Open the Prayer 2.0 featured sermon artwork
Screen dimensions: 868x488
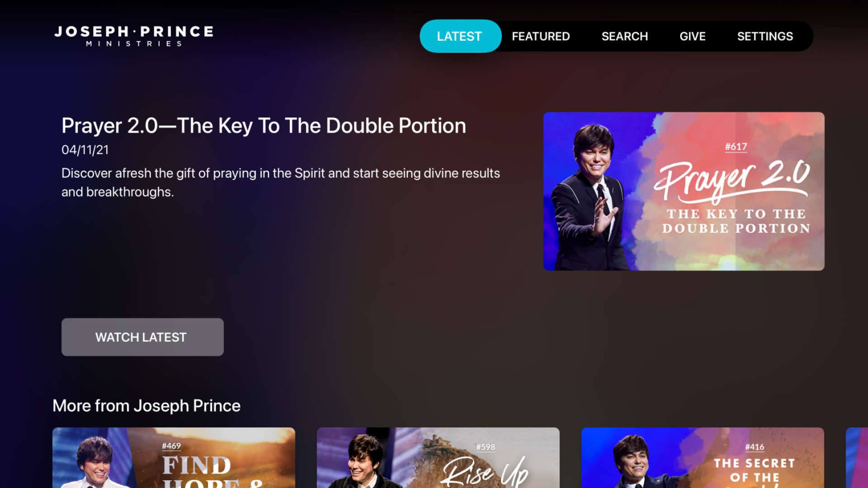684,191
